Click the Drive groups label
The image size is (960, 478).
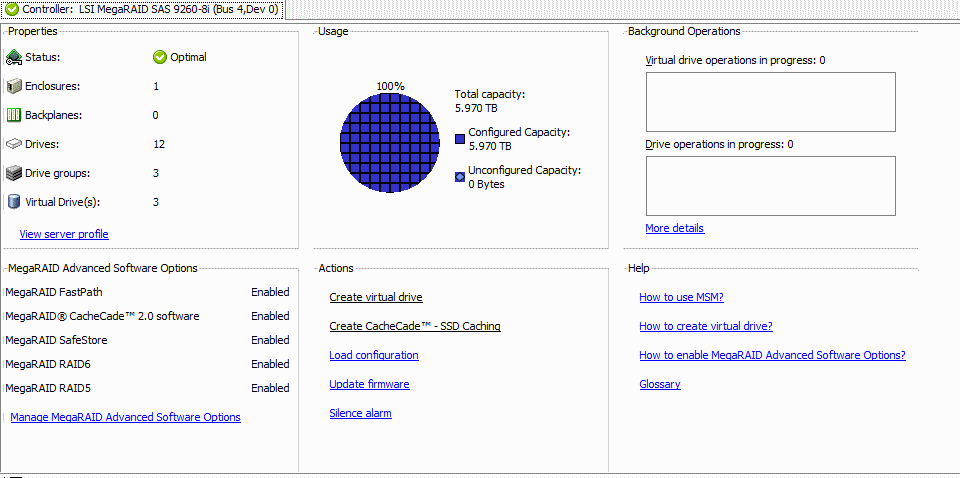tap(58, 173)
